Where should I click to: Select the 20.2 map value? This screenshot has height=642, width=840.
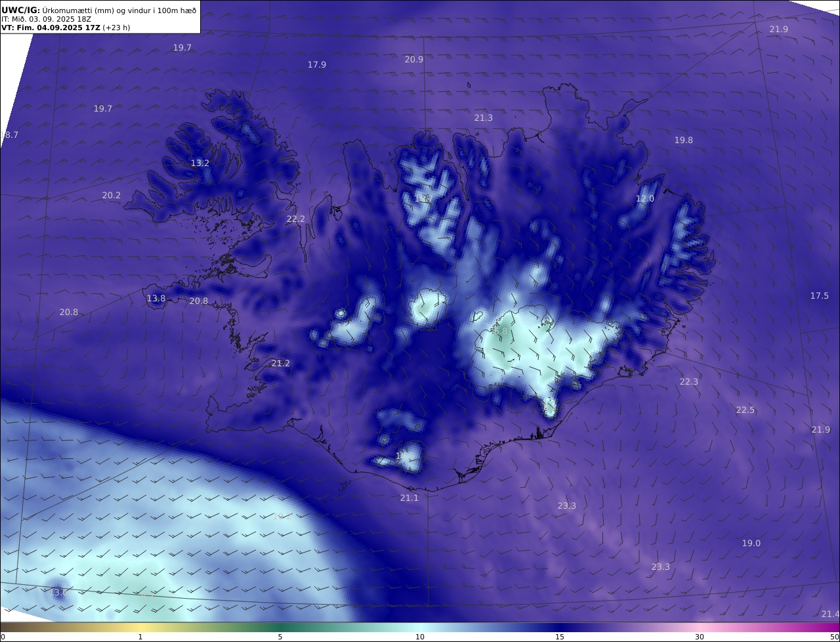point(112,195)
